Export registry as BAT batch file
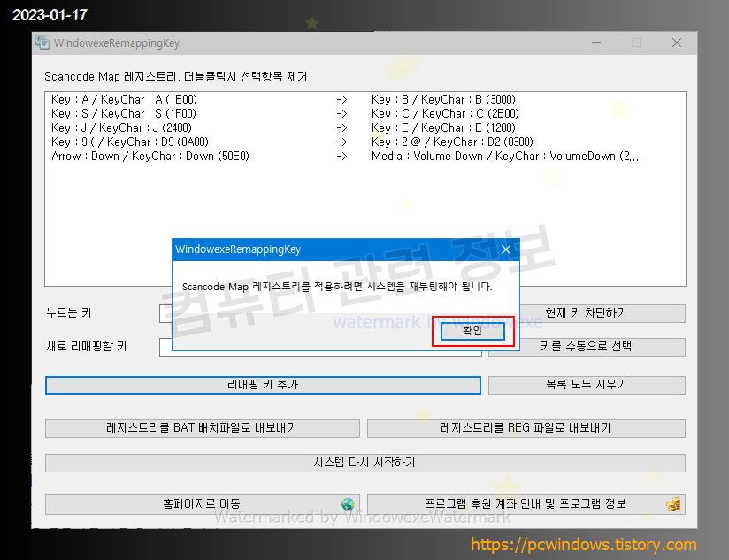729x560 pixels. (203, 428)
